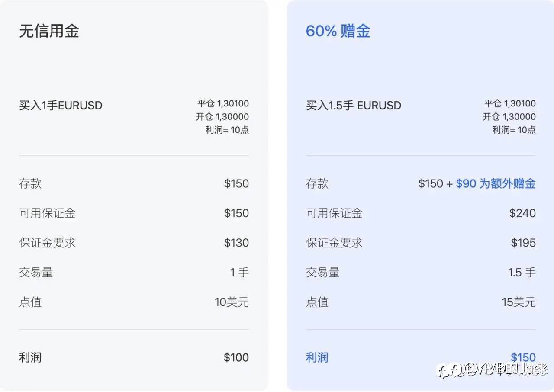Click the $100 利润 result
The image size is (554, 392).
point(236,357)
